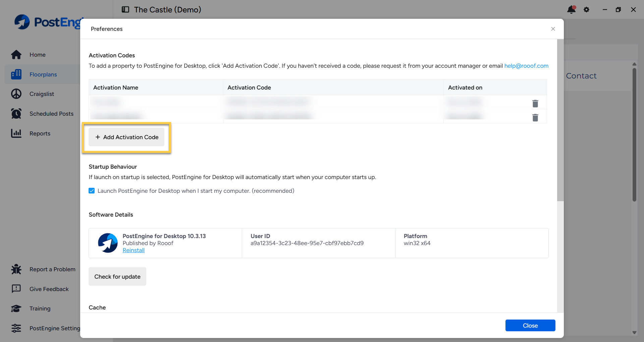Open the settings gear icon
The height and width of the screenshot is (342, 644).
pyautogui.click(x=586, y=10)
